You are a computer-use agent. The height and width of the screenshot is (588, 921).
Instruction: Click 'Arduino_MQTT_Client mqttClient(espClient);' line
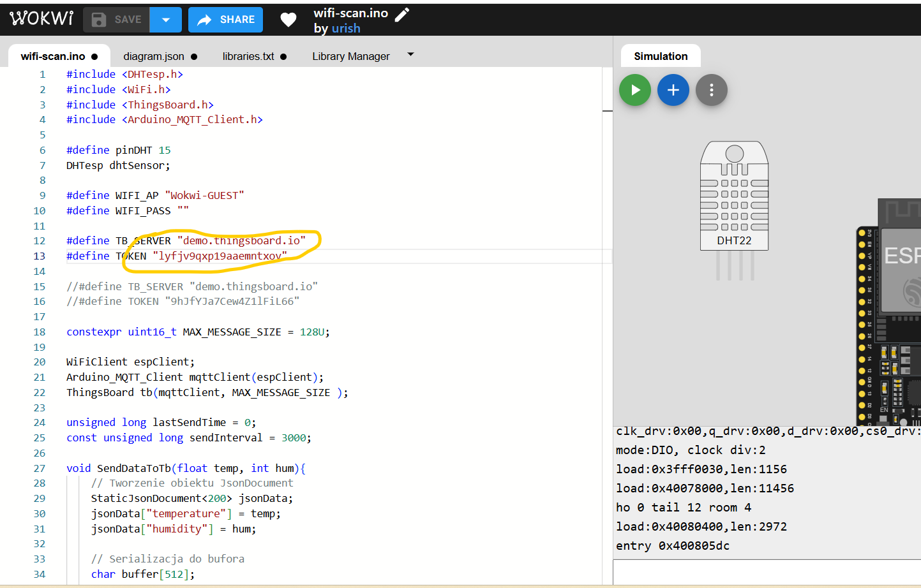195,377
